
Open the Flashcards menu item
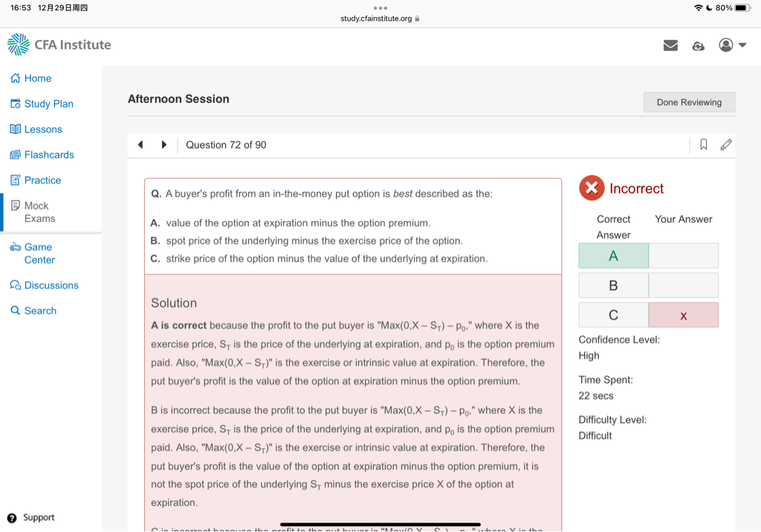49,155
